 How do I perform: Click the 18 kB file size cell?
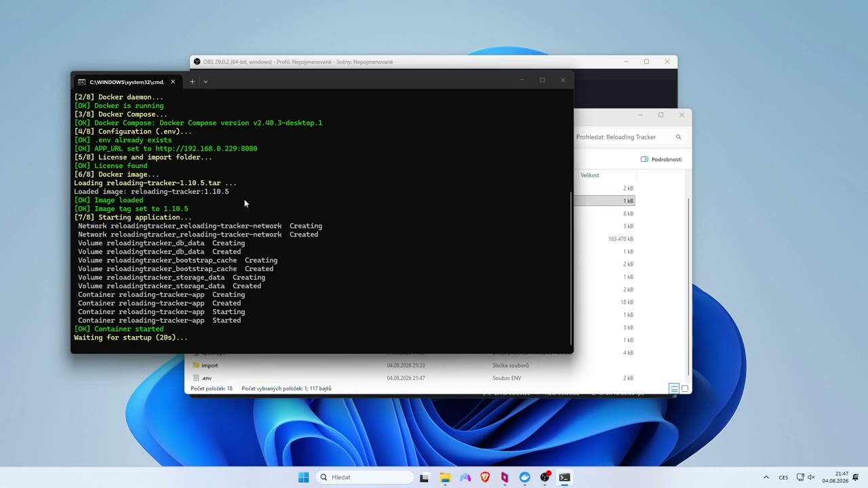(627, 302)
